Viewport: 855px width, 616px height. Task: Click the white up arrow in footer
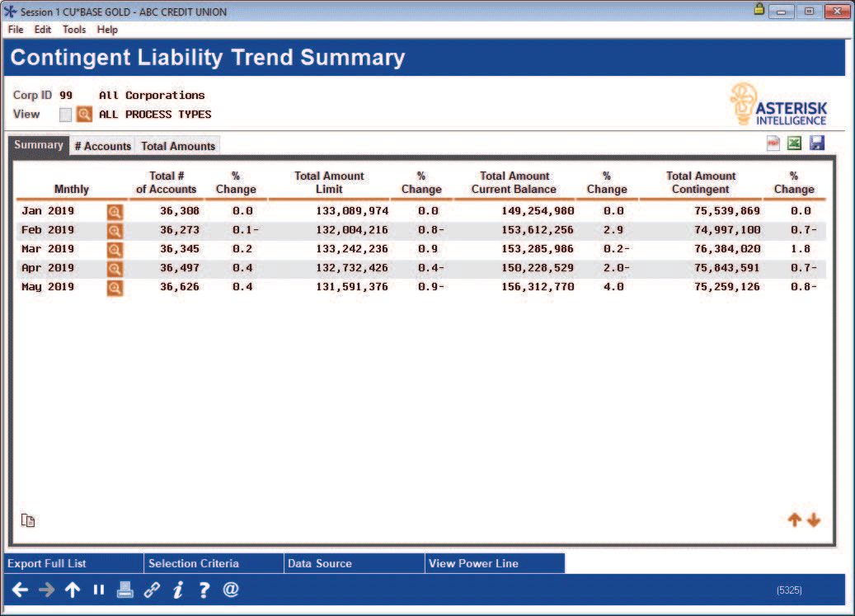73,590
